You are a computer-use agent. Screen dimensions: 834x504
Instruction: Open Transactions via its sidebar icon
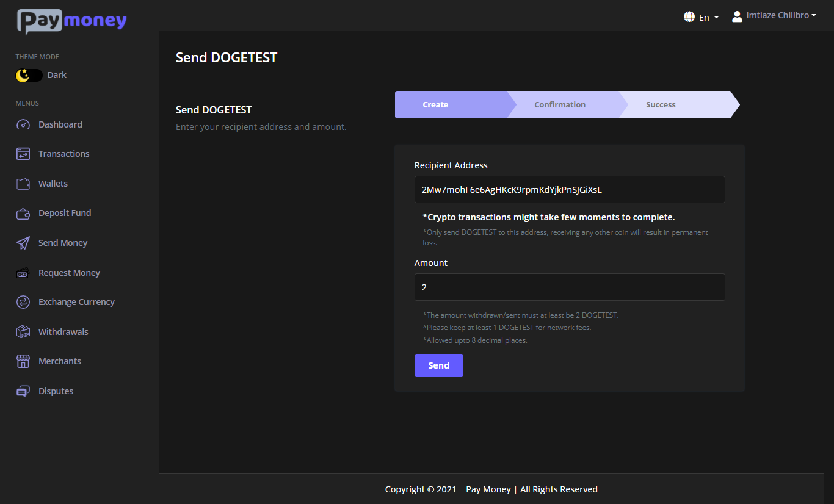(x=23, y=154)
